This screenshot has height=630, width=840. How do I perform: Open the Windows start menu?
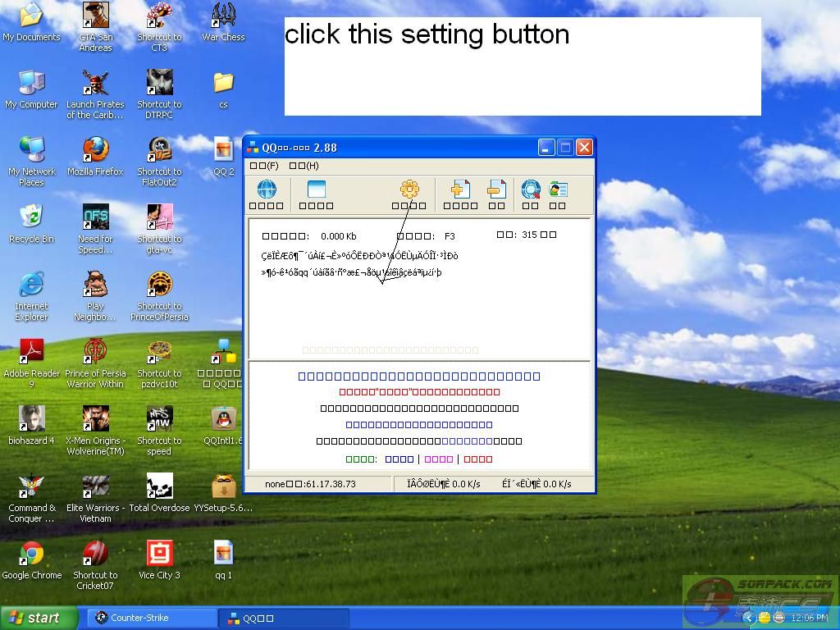[x=39, y=618]
